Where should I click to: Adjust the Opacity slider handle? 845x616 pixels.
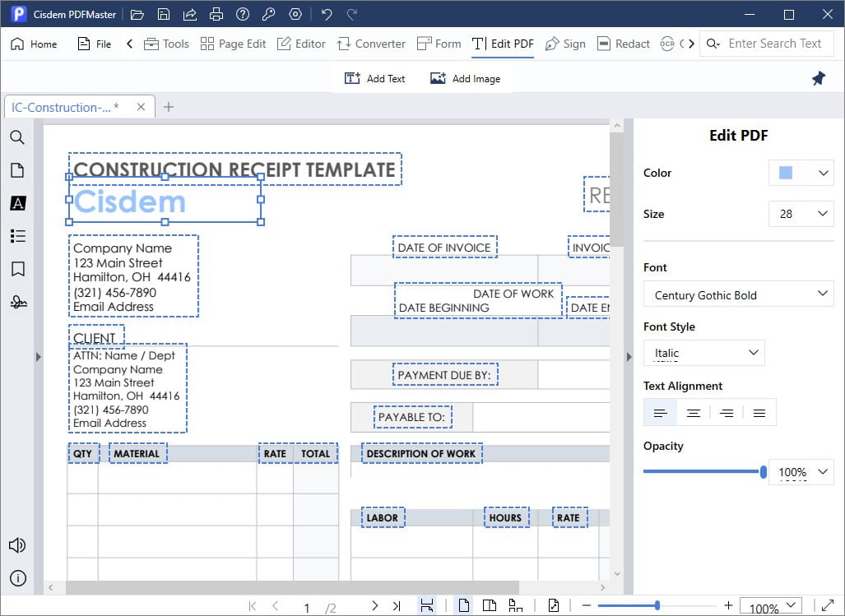pos(763,472)
